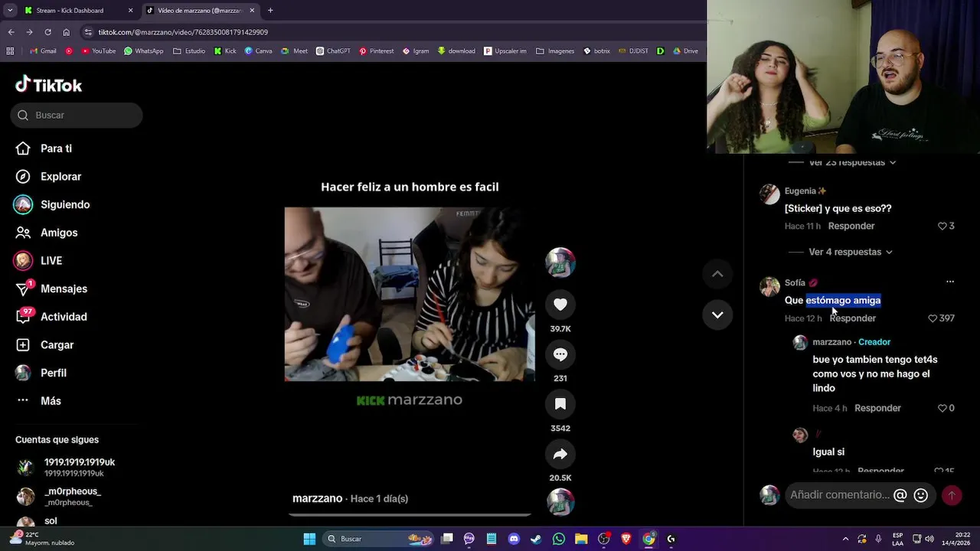Like marzzano's reply with 0 likes

[942, 408]
